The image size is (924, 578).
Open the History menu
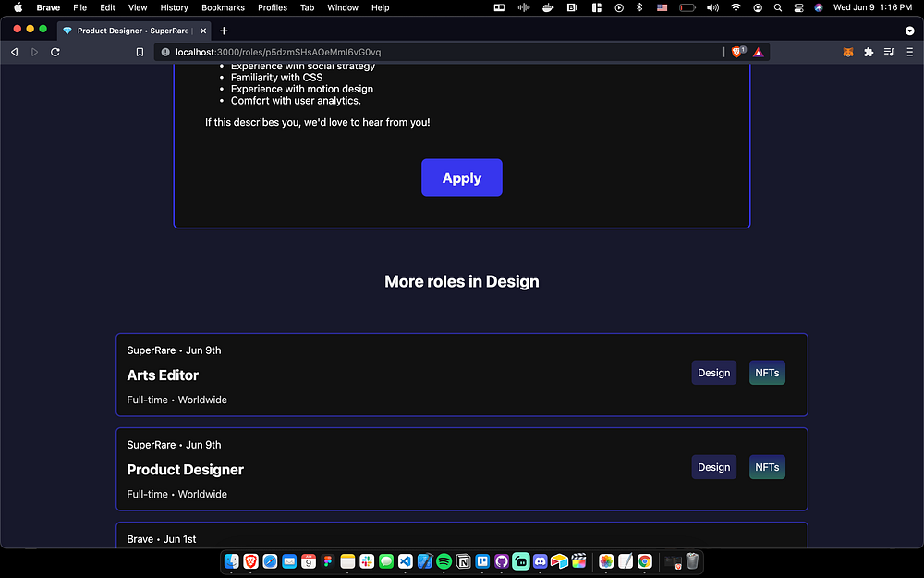click(175, 7)
